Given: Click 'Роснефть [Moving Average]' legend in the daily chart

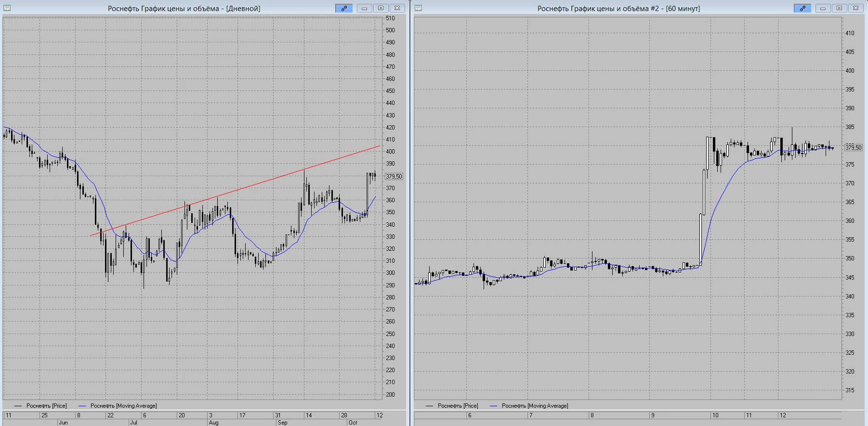Looking at the screenshot, I should point(124,406).
